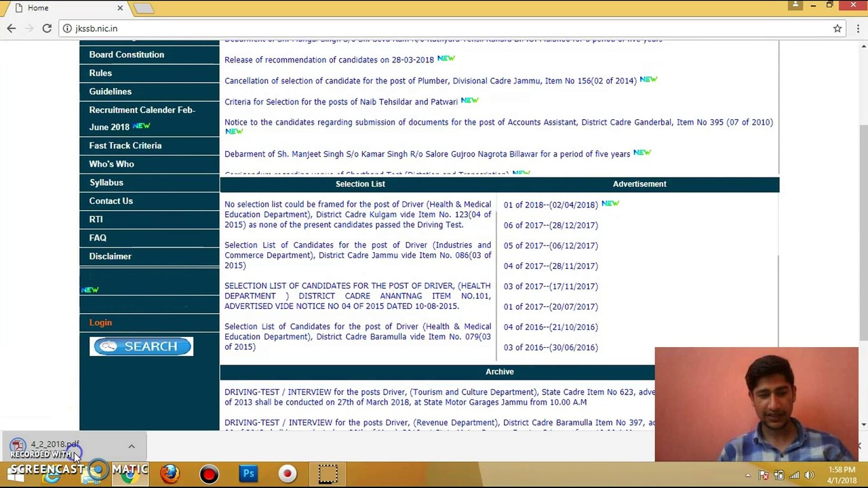
Task: Open Driver Baramulla Health selection list
Action: click(357, 337)
